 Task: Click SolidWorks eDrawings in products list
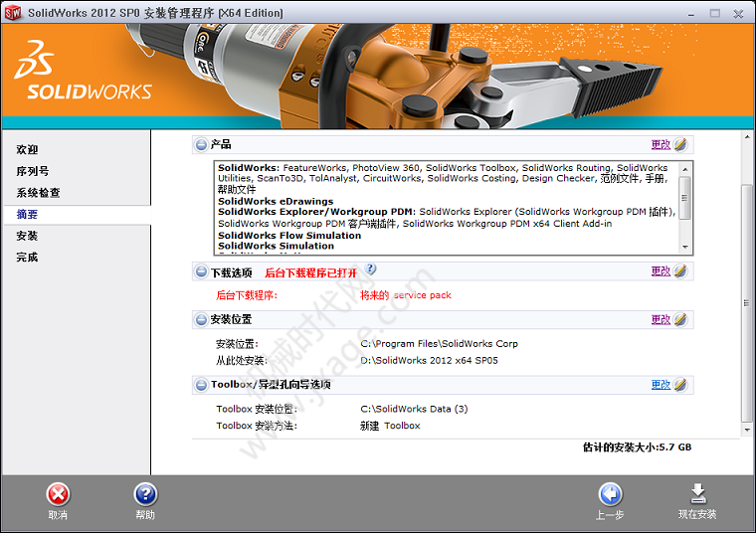click(x=276, y=202)
